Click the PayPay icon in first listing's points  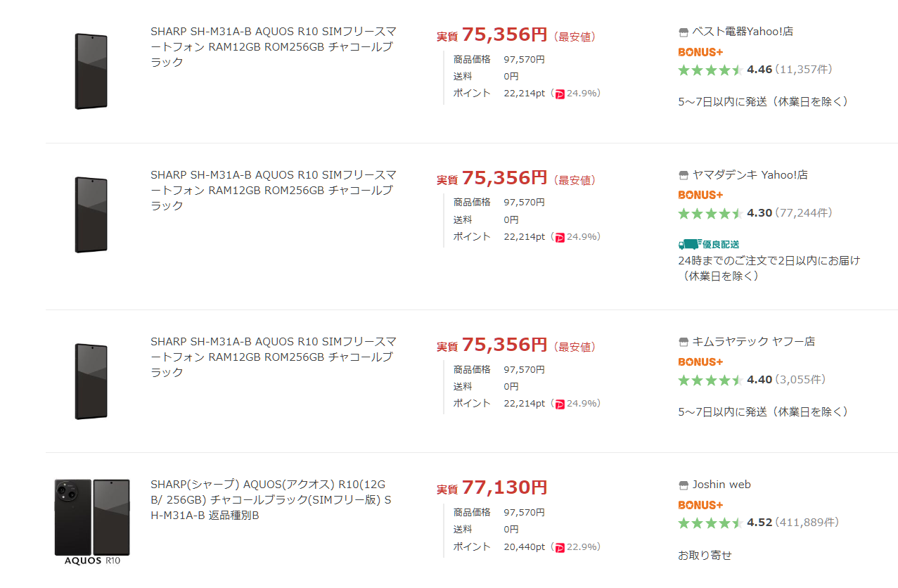(560, 94)
